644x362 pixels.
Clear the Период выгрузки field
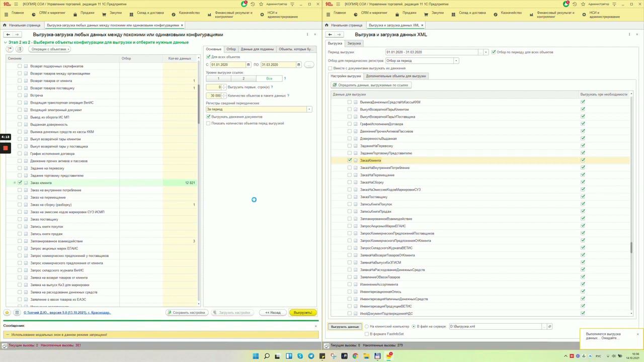(486, 52)
